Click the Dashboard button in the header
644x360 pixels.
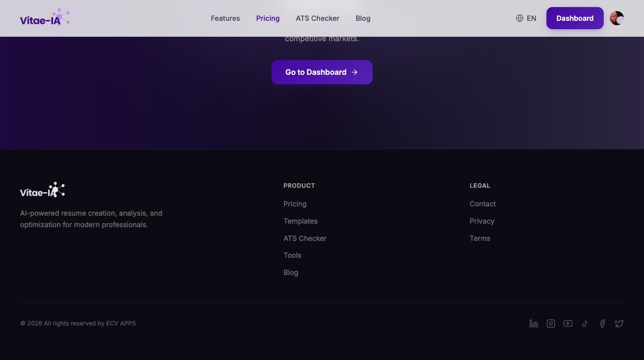575,18
